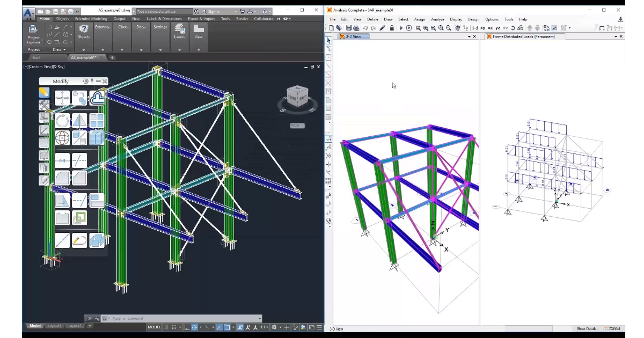
Task: Set the view to the xy plane
Action: [x=482, y=28]
